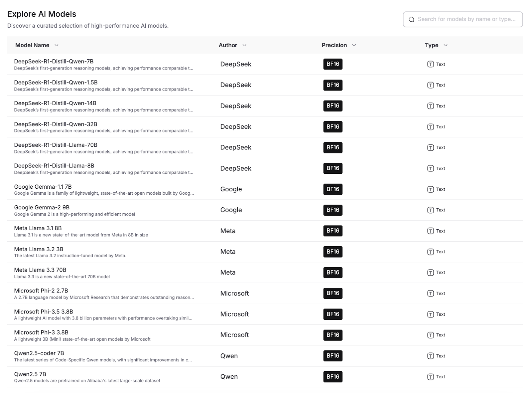This screenshot has width=532, height=393.
Task: Click description "Llama 3.3 is a new state-of-the-art 70B model"
Action: (62, 277)
